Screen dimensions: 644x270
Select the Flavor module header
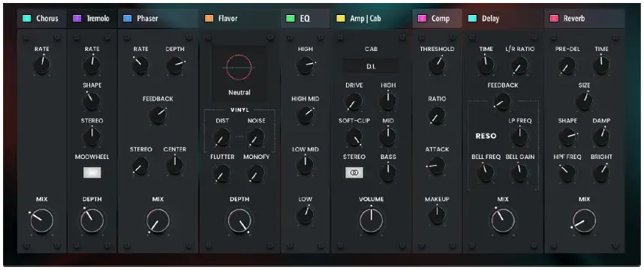pos(239,19)
